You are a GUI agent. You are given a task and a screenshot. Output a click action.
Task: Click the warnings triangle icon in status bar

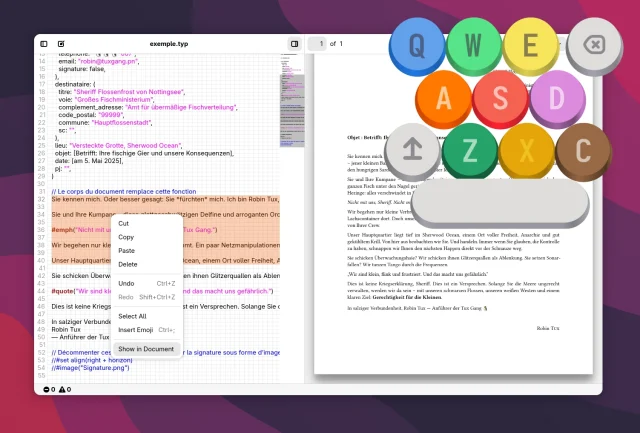pos(62,388)
